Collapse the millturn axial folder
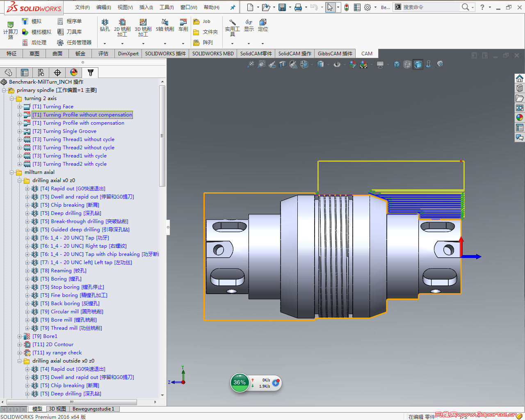The width and height of the screenshot is (525, 420). coord(12,172)
